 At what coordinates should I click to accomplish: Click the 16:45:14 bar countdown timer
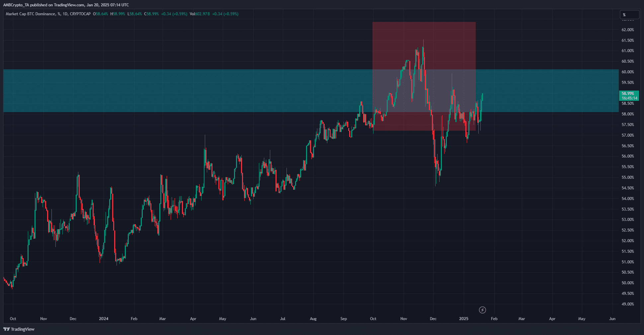coord(629,98)
